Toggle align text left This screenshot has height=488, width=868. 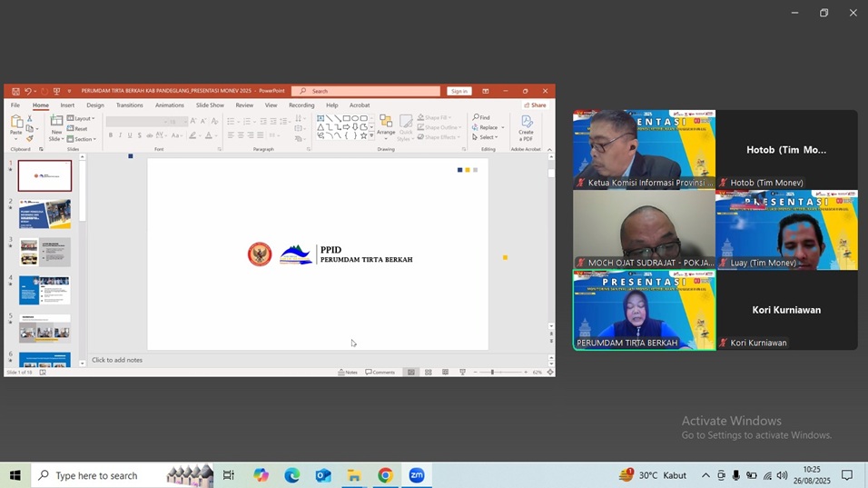coord(231,135)
